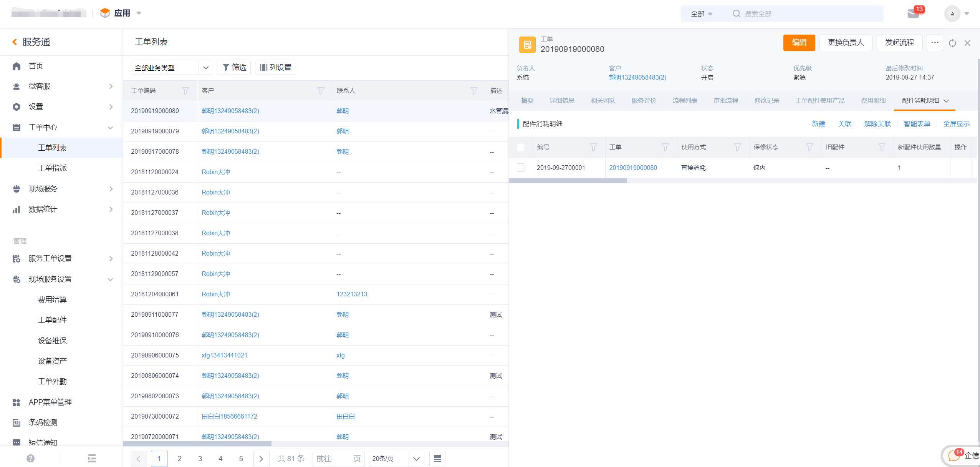The image size is (980, 467).
Task: Open the user avatar dropdown arrow
Action: (967, 14)
